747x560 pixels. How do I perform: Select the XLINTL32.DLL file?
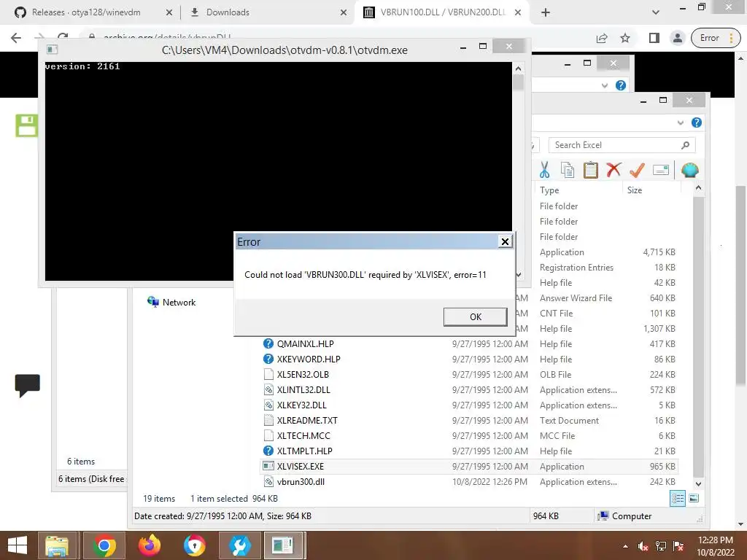pyautogui.click(x=303, y=389)
